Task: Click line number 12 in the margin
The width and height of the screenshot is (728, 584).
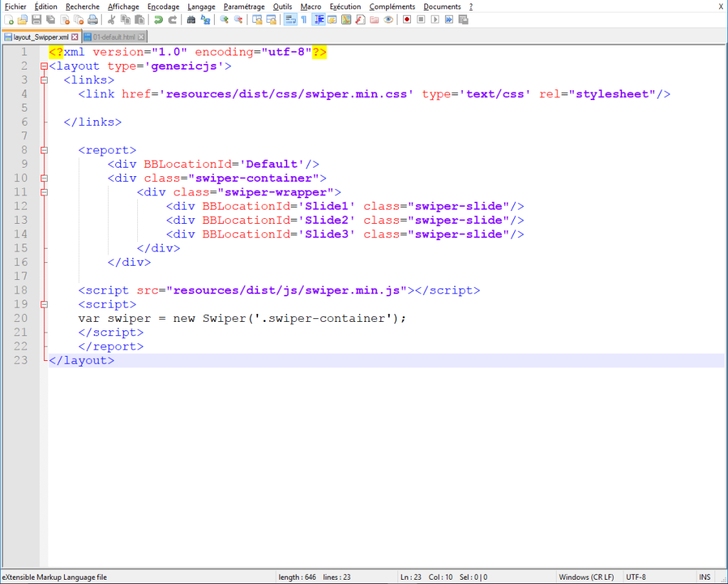Action: click(x=21, y=206)
